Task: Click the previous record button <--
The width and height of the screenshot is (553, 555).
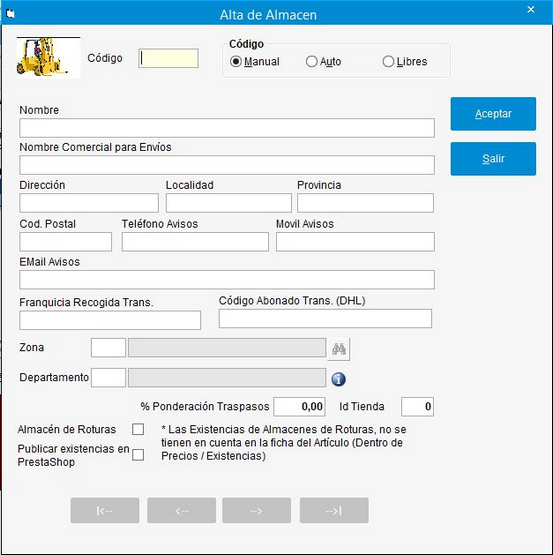Action: point(182,510)
